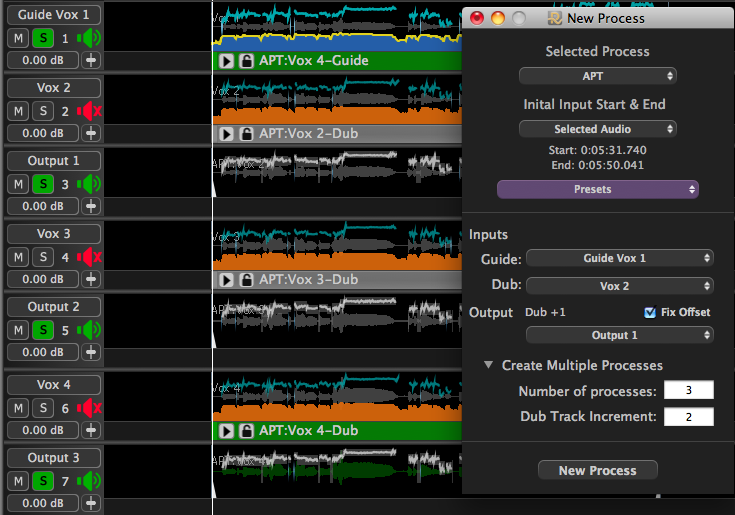Click the speaker icon on Guide Vox 1
735x515 pixels.
point(90,38)
